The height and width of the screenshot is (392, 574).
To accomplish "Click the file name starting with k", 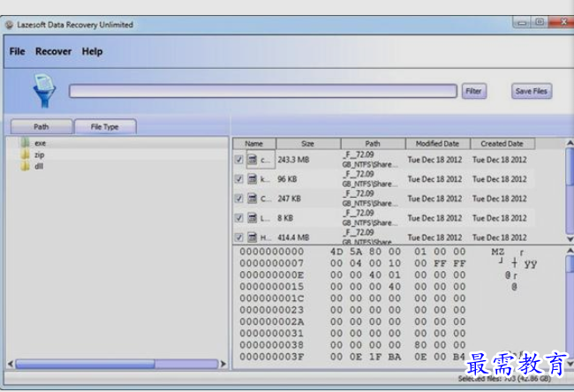I will 264,179.
